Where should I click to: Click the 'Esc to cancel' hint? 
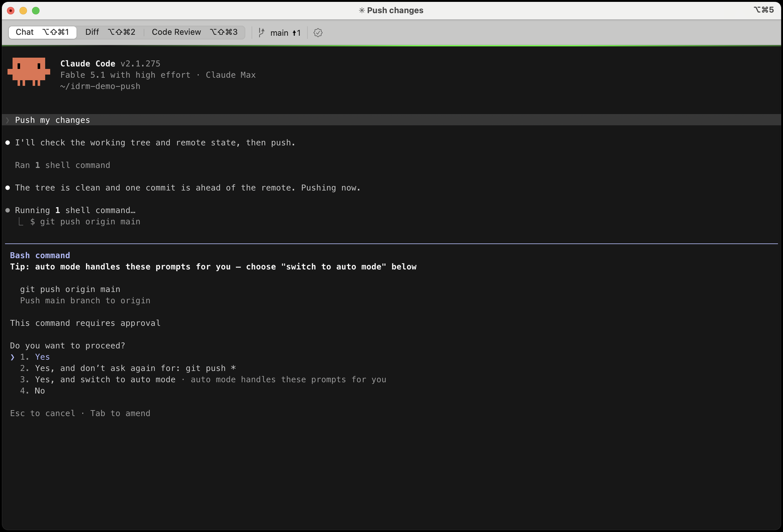click(x=43, y=413)
